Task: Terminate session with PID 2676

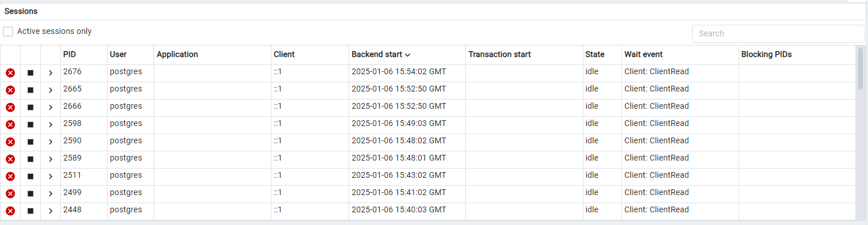Action: point(10,73)
